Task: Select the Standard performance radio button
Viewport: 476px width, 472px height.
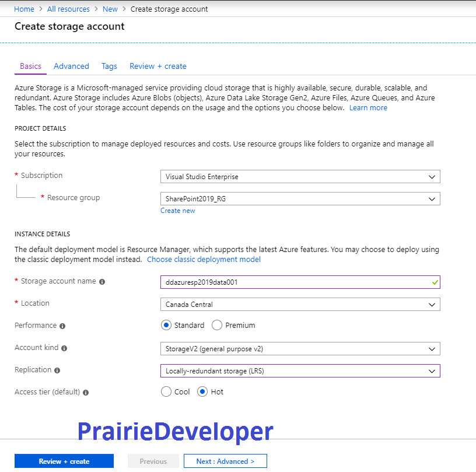Action: [x=166, y=325]
